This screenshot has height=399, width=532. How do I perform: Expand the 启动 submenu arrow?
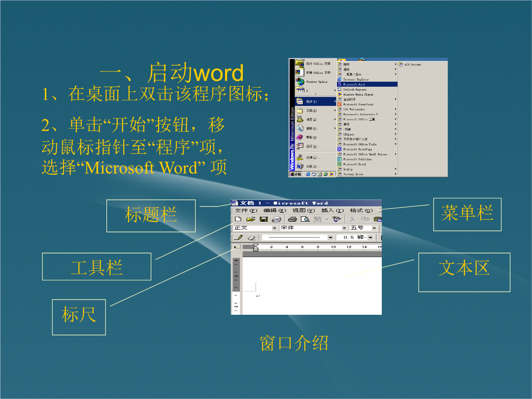395,69
